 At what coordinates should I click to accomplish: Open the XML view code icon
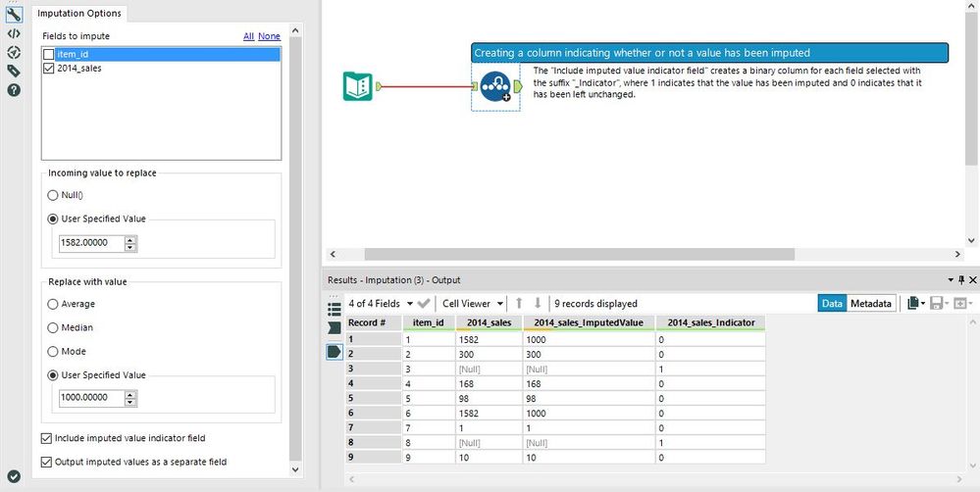(14, 33)
